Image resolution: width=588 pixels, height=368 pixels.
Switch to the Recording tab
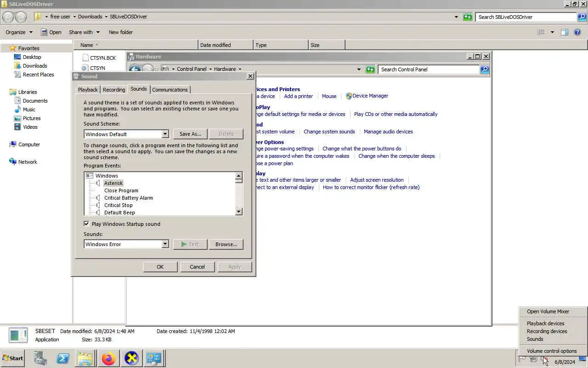(114, 90)
